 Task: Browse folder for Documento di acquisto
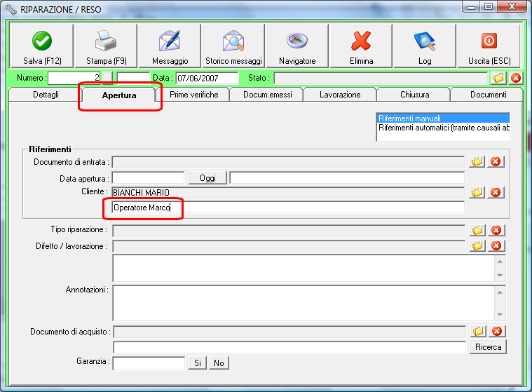click(479, 331)
